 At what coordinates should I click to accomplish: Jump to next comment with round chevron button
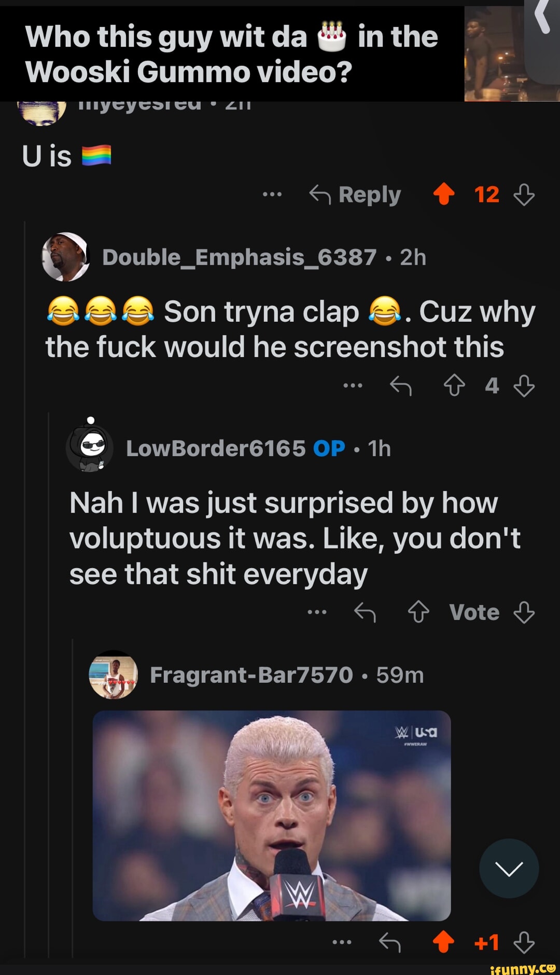click(x=509, y=868)
